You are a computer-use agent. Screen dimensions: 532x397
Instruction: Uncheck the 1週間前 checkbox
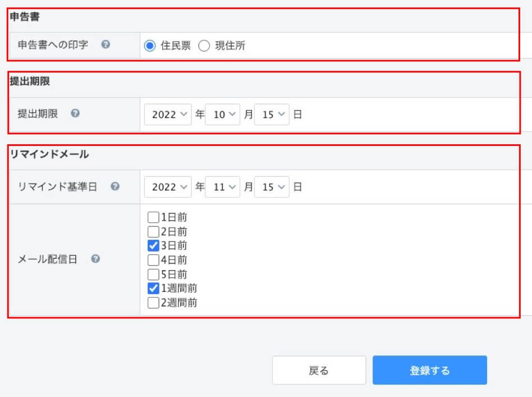[153, 289]
